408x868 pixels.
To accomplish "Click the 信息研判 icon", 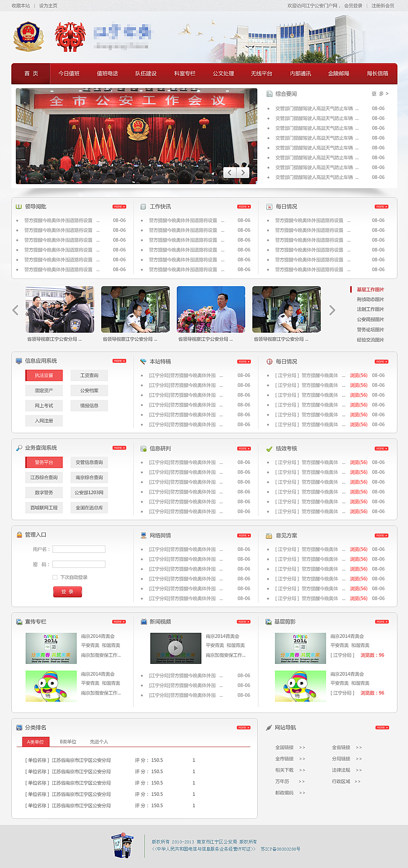I will pos(143,449).
